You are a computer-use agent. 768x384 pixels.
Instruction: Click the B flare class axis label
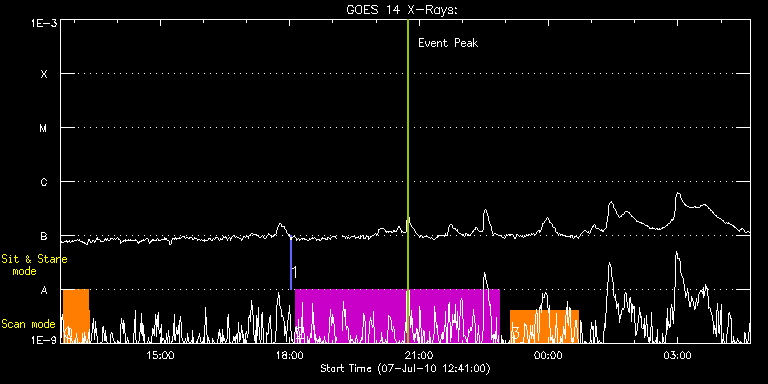coord(44,236)
